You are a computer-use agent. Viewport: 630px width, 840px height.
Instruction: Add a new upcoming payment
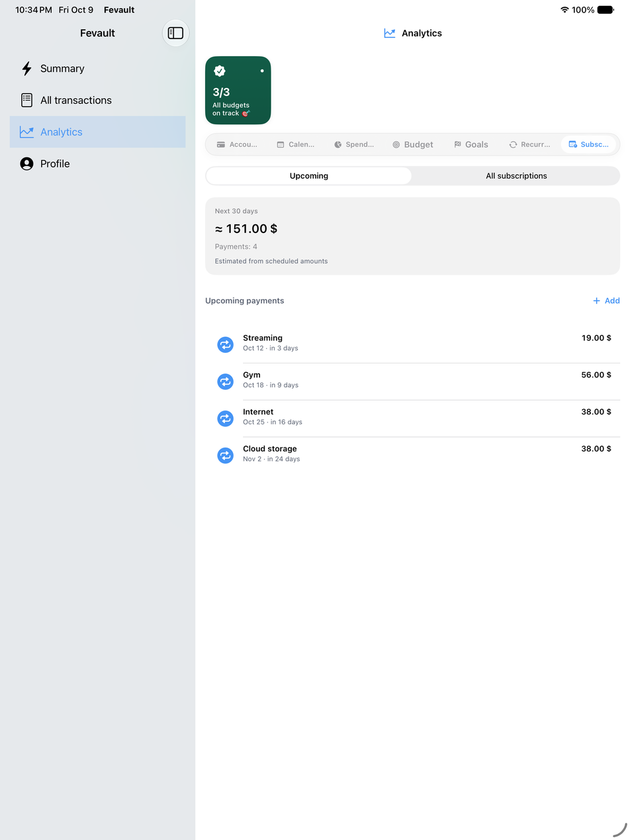point(606,301)
